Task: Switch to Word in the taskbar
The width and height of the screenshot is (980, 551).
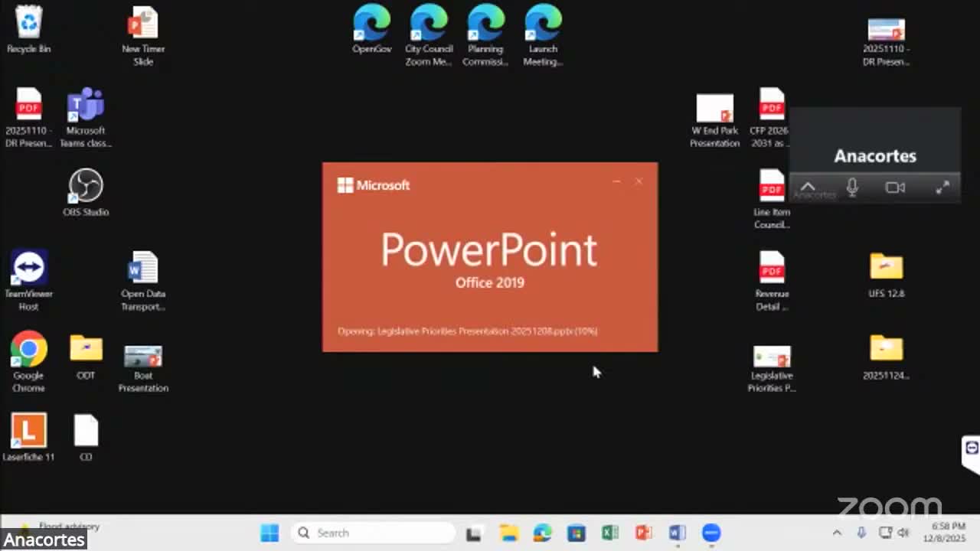Action: coord(677,533)
